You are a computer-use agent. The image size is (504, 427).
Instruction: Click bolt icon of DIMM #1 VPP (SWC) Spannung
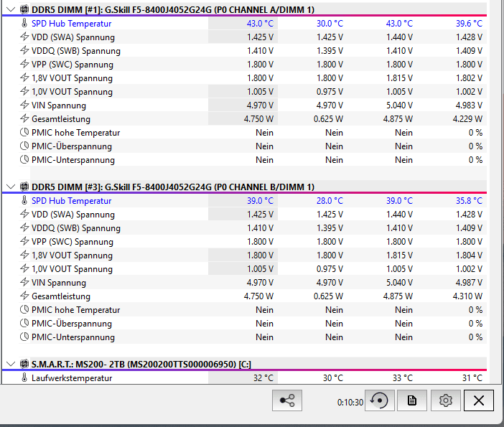click(x=24, y=64)
